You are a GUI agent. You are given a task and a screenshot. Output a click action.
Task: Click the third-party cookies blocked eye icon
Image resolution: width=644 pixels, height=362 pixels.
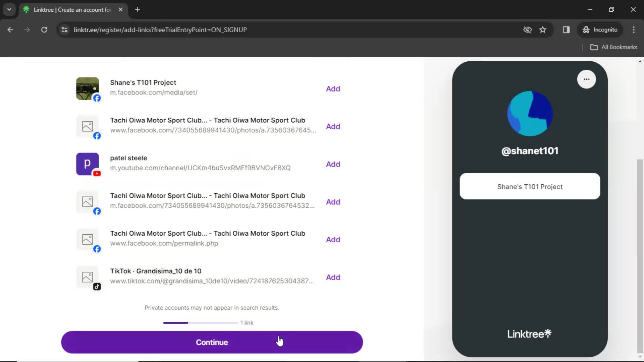(x=527, y=30)
